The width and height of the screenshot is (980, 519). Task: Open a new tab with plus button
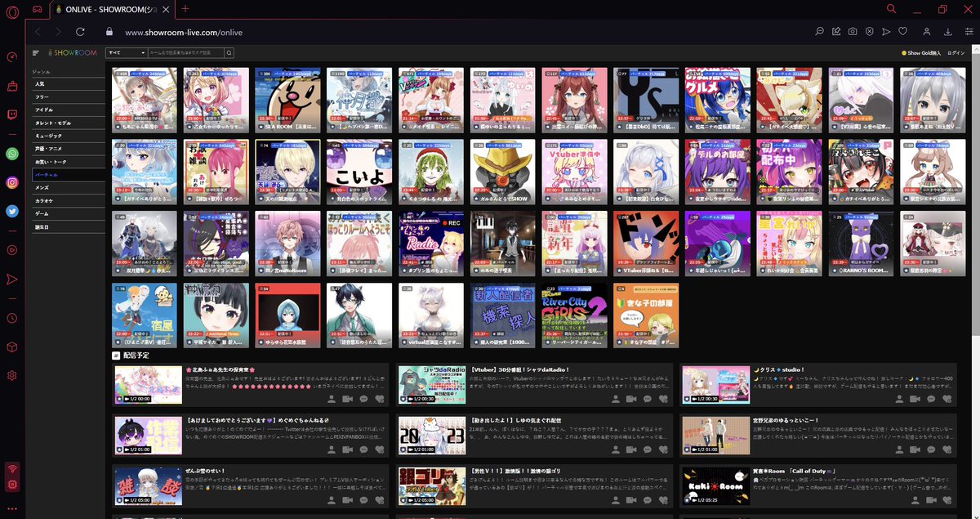[x=185, y=8]
